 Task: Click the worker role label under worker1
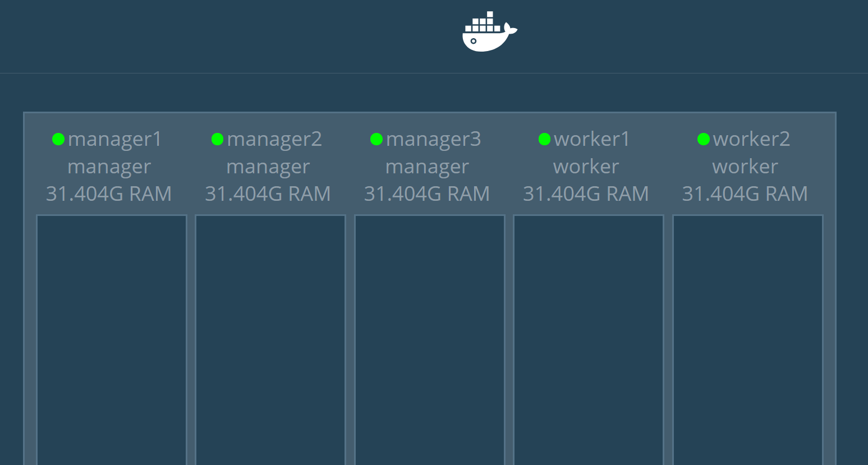coord(586,167)
